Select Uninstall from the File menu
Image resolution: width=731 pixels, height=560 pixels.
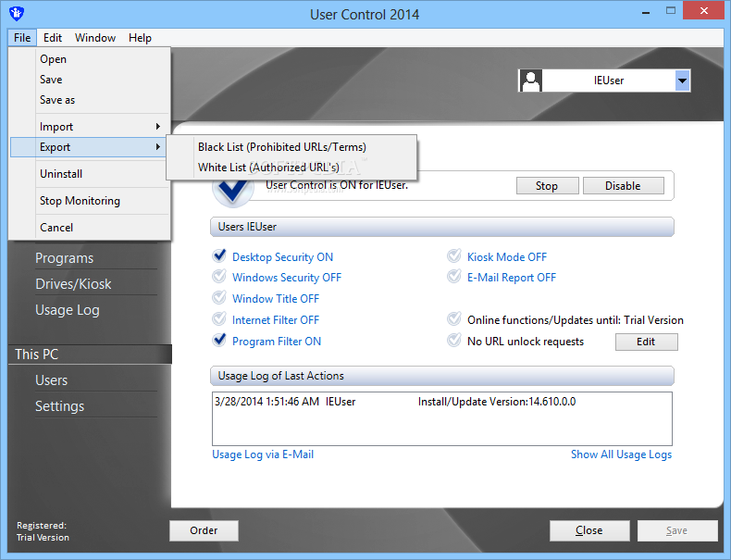tap(90, 174)
